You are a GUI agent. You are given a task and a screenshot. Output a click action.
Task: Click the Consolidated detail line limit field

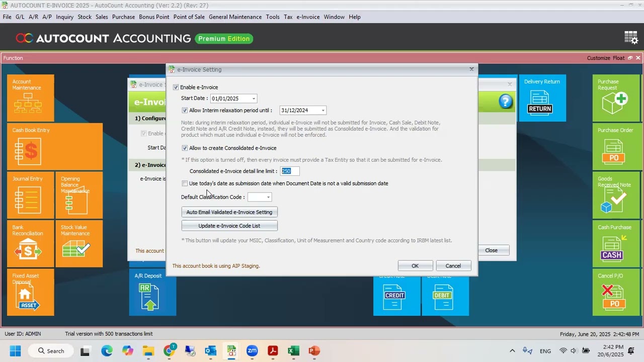pos(290,171)
